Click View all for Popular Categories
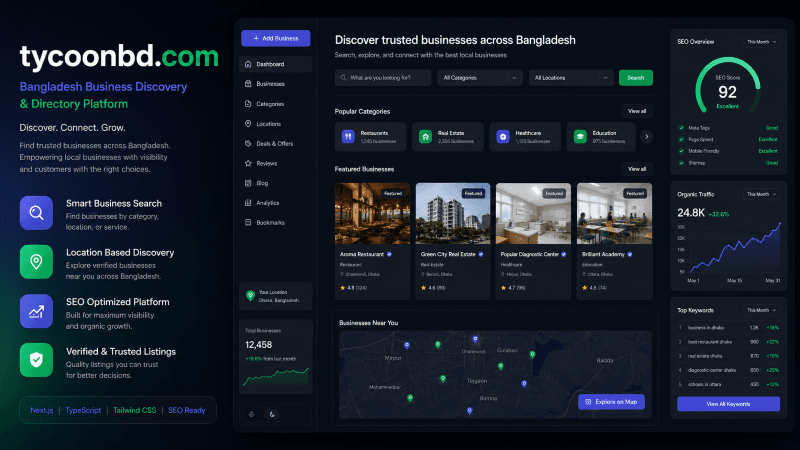800x450 pixels. (x=637, y=111)
